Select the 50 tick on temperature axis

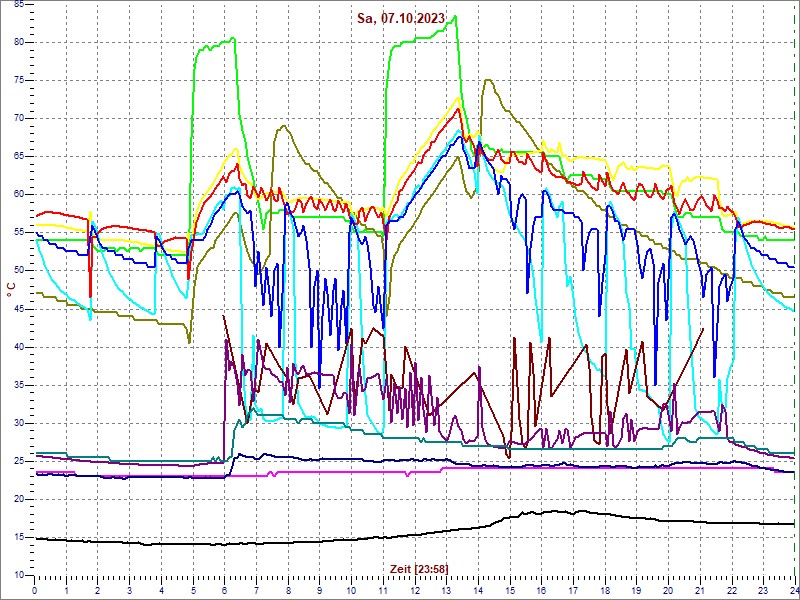click(19, 271)
